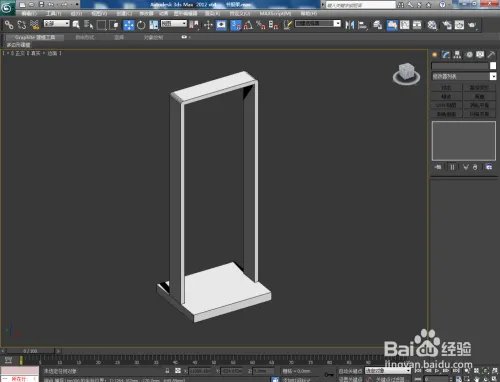The width and height of the screenshot is (500, 382).
Task: Switch to the Utilities hammer panel
Action: click(x=491, y=55)
